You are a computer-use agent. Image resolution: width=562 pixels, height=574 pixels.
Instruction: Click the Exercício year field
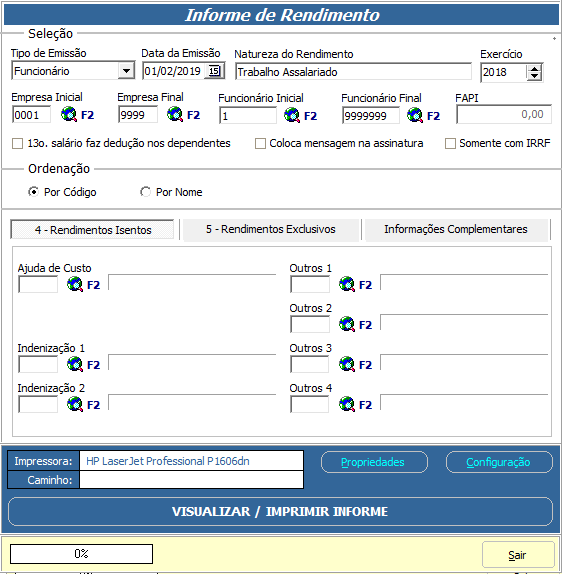click(503, 72)
